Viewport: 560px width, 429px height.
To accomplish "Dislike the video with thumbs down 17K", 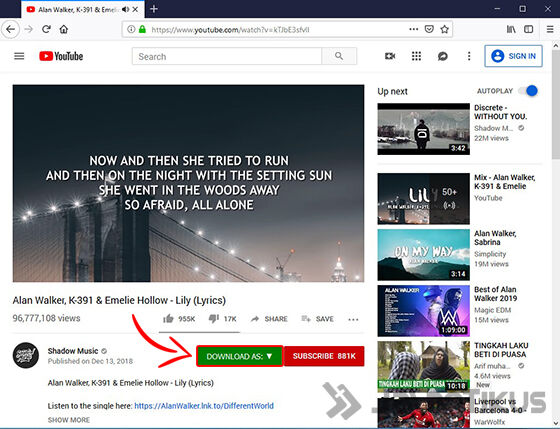I will pos(222,319).
